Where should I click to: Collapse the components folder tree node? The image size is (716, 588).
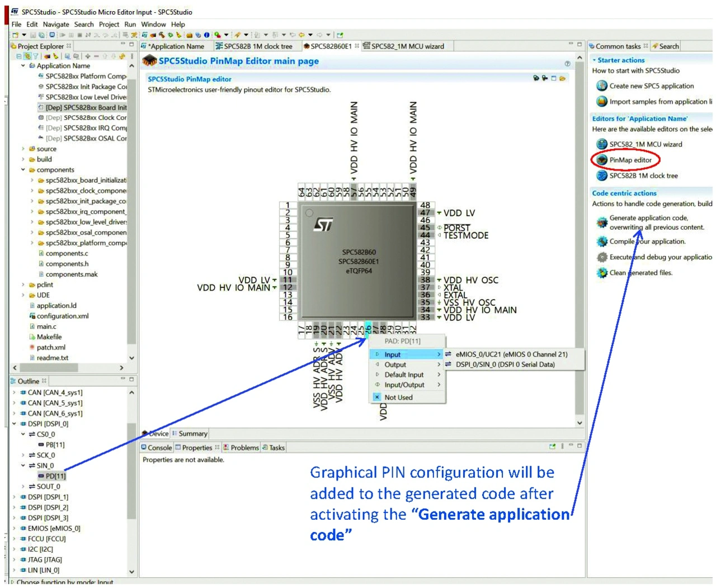pos(23,170)
